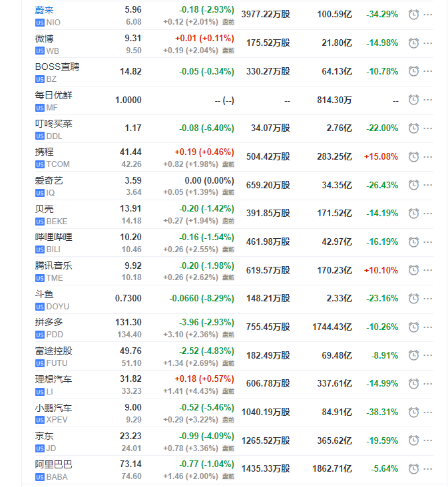448x487 pixels.
Task: Set price alert for 叮咚买菜 DDL
Action: point(413,128)
